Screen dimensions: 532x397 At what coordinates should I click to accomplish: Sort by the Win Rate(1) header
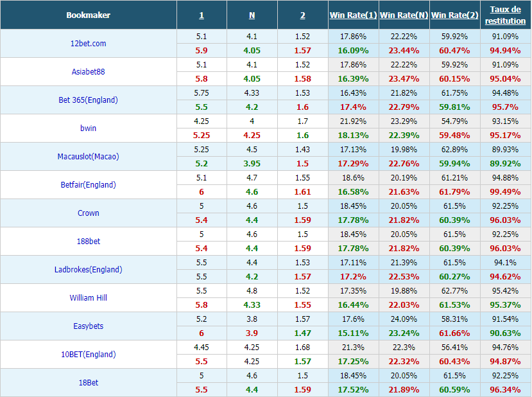(353, 15)
